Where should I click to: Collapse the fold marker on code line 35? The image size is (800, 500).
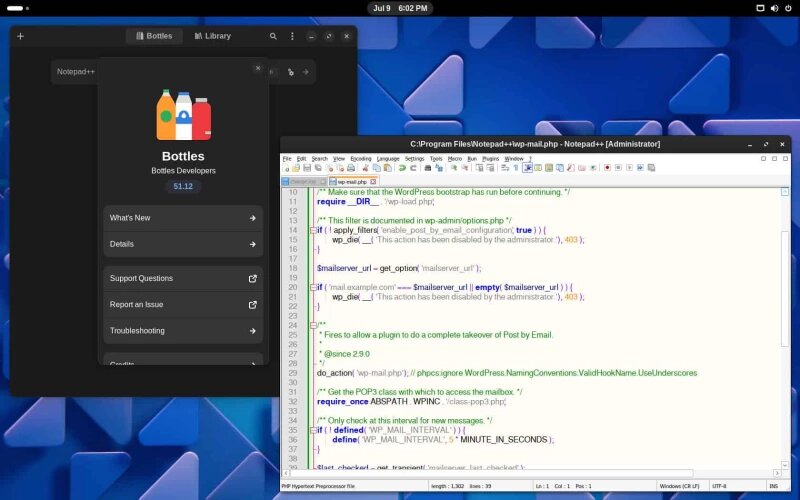tap(313, 430)
